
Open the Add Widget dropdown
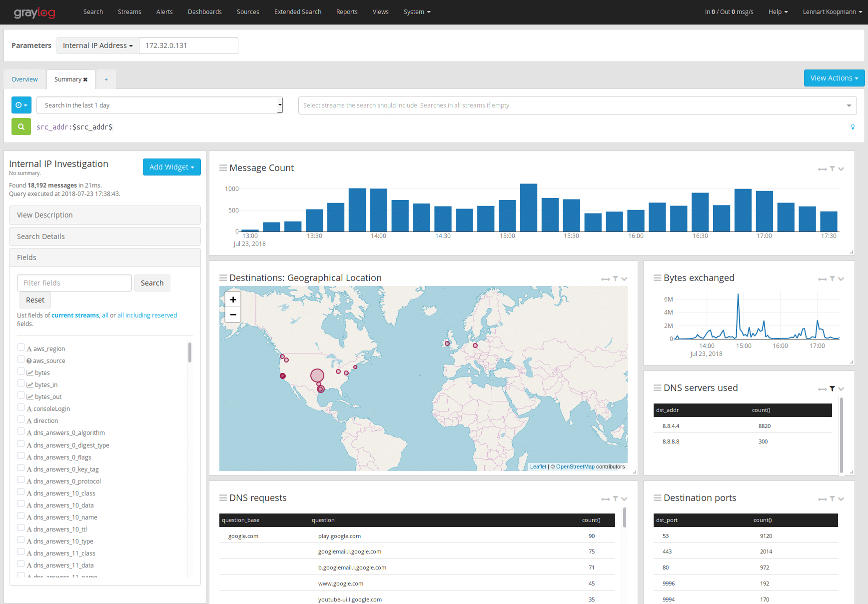pyautogui.click(x=171, y=167)
